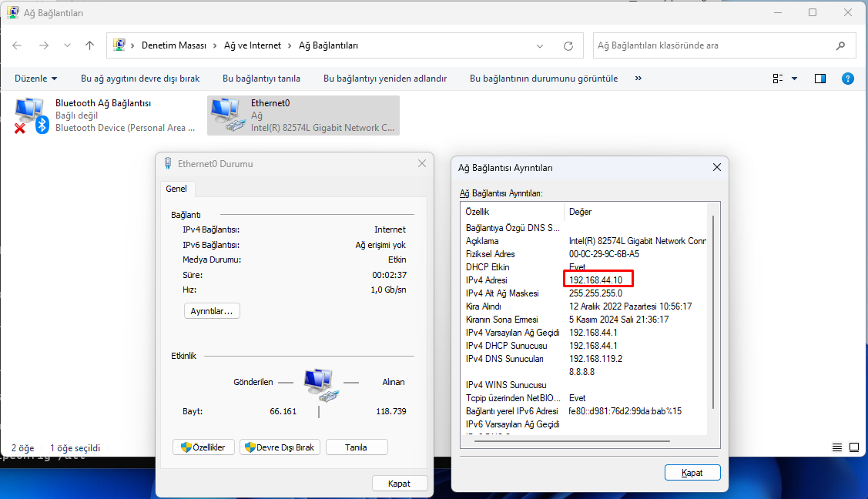
Task: Close the Ethernet0 Durumu dialog with X
Action: (x=422, y=163)
